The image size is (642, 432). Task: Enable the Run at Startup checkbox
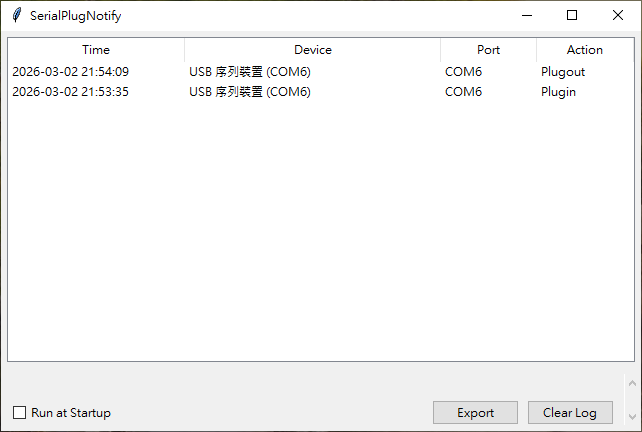pos(20,412)
